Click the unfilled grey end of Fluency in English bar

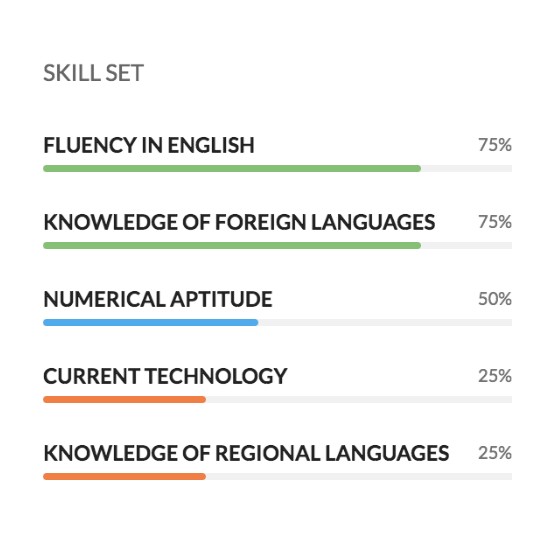[466, 169]
